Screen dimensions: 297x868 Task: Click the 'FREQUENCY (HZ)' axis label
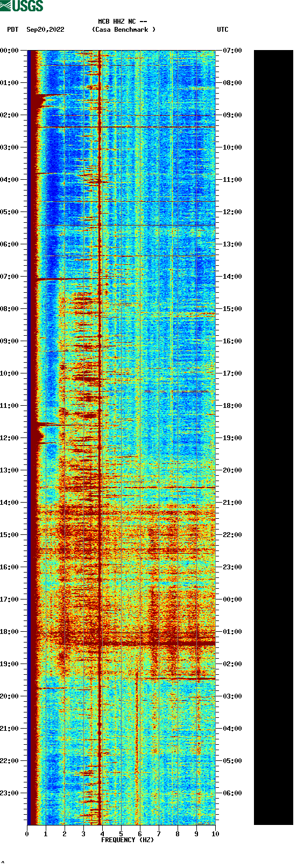pyautogui.click(x=128, y=840)
